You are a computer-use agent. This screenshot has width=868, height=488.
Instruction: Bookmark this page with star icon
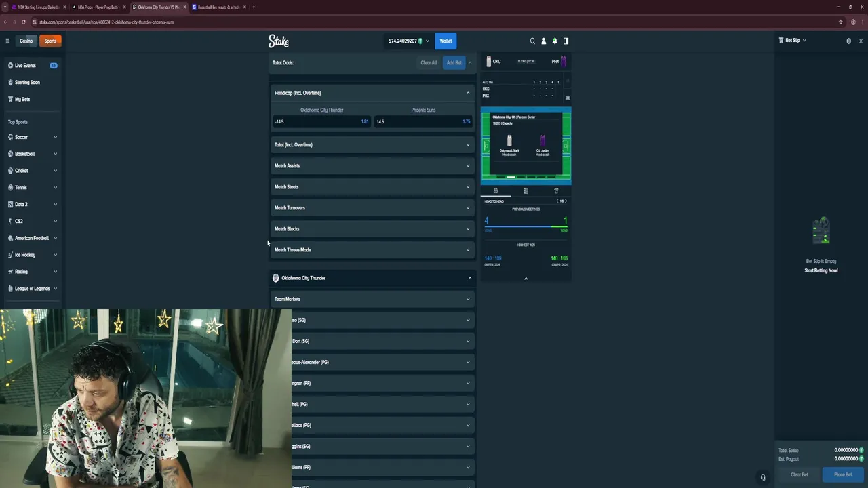(x=841, y=22)
